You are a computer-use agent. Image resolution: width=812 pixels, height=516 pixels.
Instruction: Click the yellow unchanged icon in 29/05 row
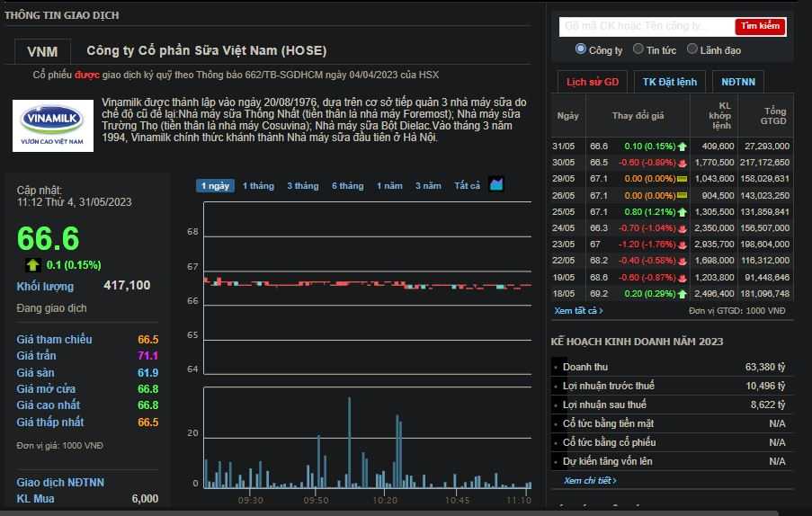click(683, 179)
